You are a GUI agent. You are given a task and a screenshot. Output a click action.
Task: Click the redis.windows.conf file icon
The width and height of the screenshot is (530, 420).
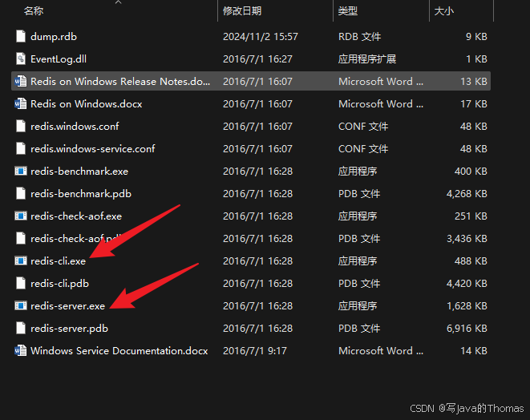coord(21,127)
